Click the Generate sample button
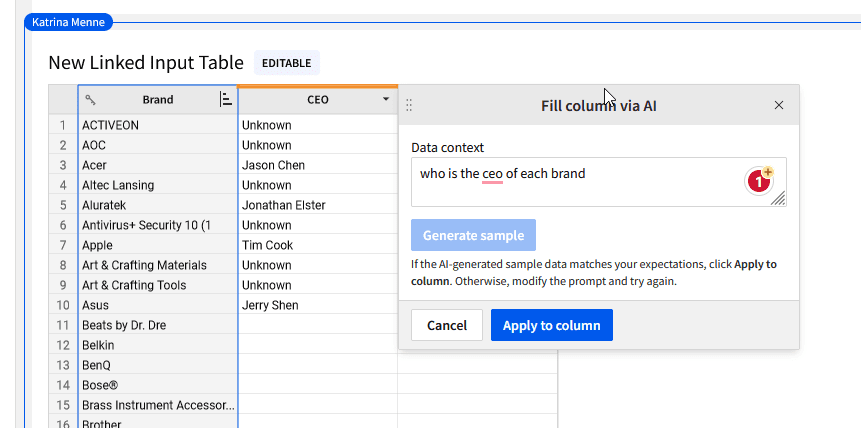This screenshot has width=861, height=428. tap(473, 235)
